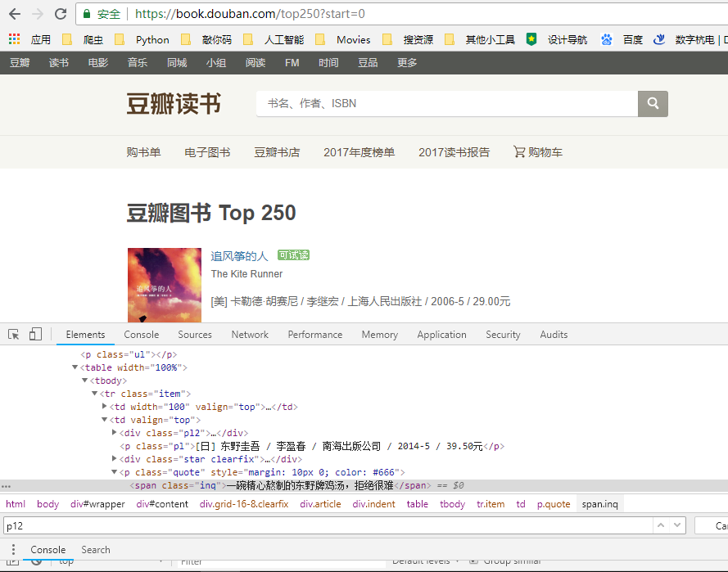Focus the 书名、作者、ISBN search field
This screenshot has width=728, height=572.
[447, 103]
